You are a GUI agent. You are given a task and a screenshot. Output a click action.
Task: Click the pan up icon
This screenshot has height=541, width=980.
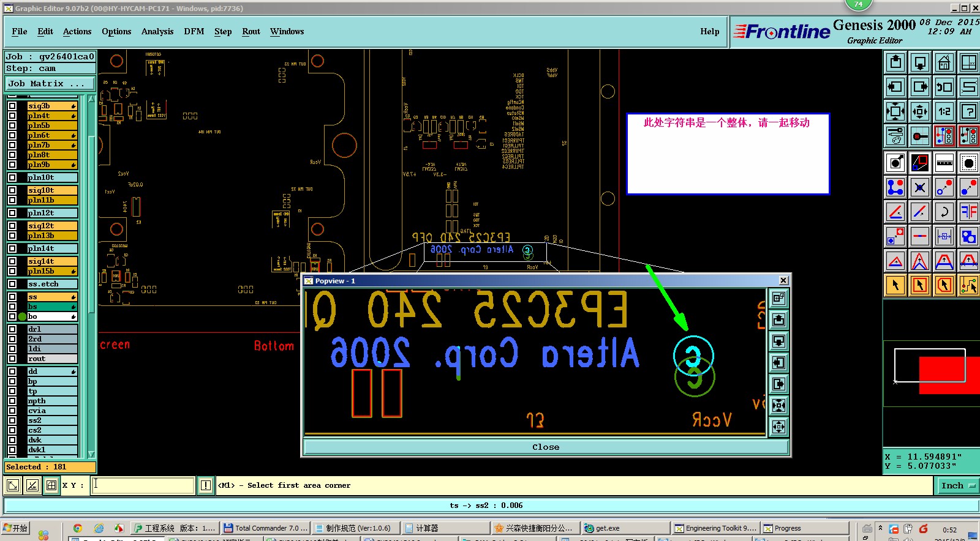[x=895, y=62]
